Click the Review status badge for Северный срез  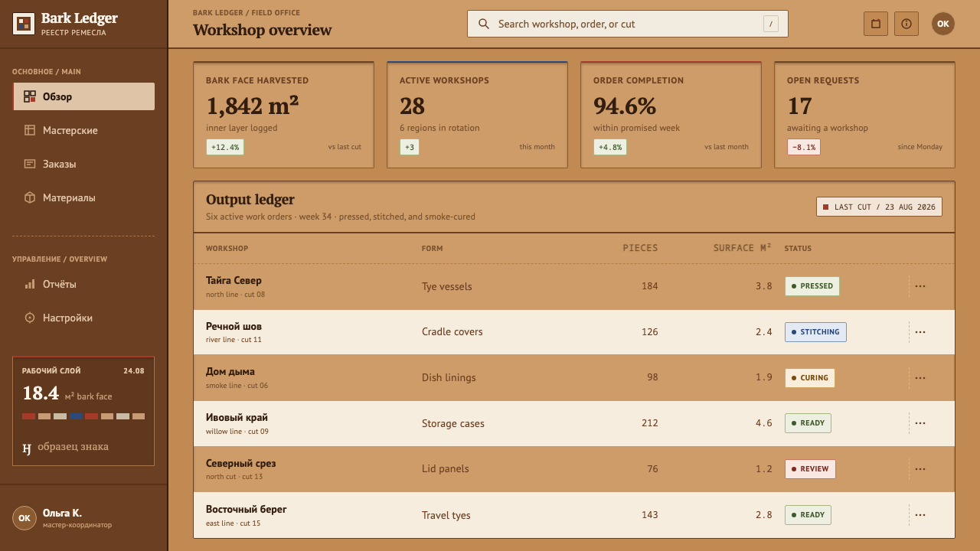[x=810, y=469]
